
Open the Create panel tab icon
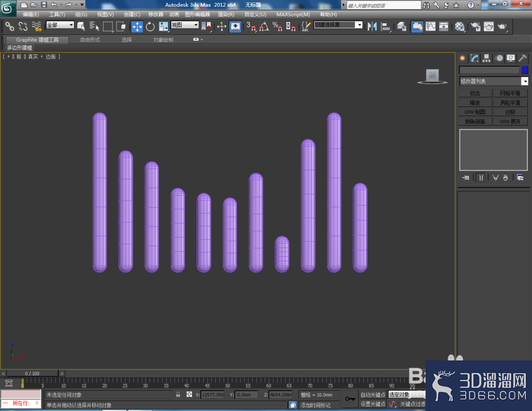click(x=462, y=59)
